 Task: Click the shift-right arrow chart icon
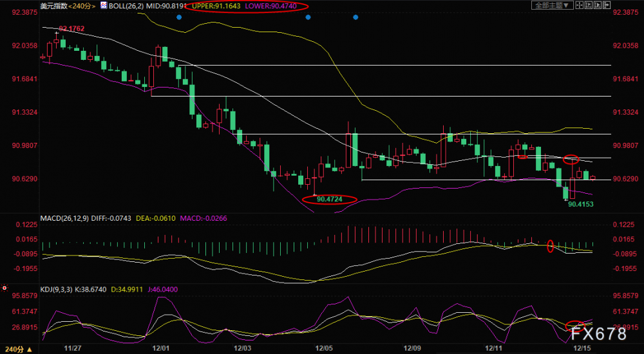(x=607, y=5)
